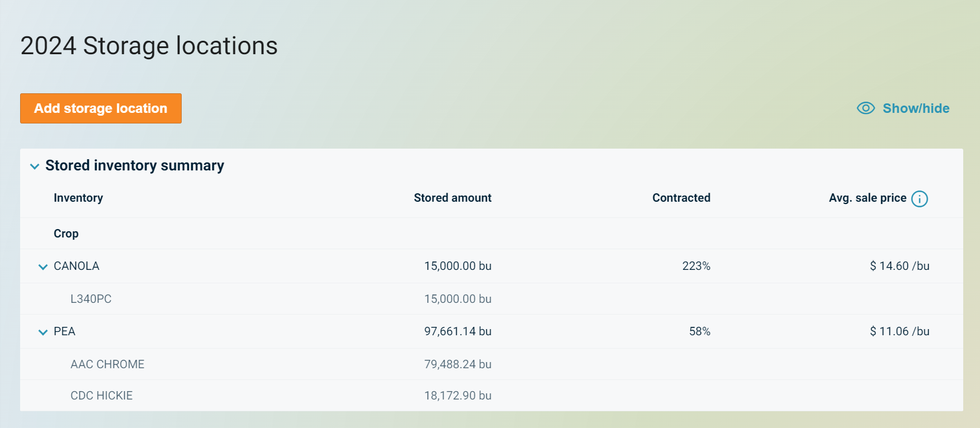The image size is (980, 428).
Task: Click the Stored inventory summary heading
Action: click(135, 165)
